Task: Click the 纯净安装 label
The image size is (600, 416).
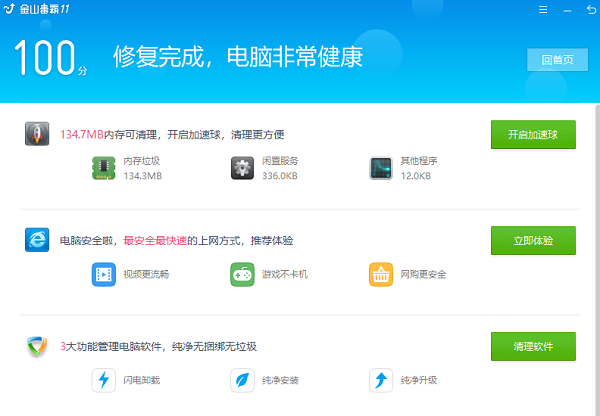Action: [280, 380]
